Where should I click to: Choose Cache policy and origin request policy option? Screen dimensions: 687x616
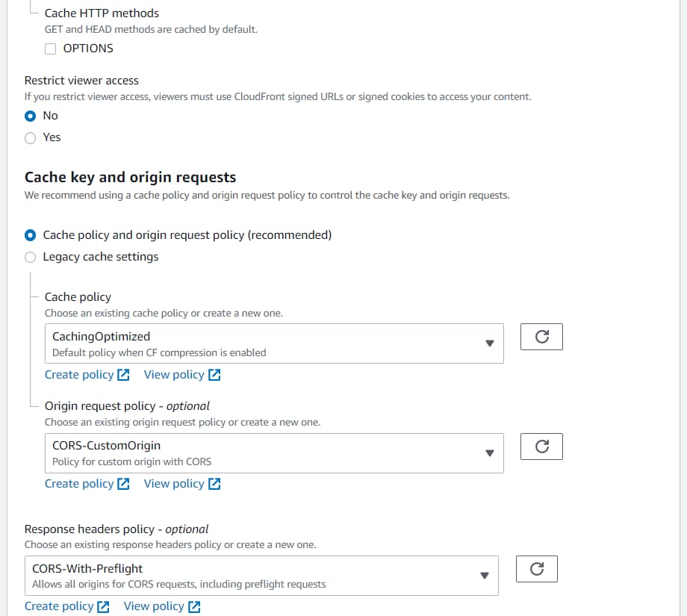click(30, 235)
